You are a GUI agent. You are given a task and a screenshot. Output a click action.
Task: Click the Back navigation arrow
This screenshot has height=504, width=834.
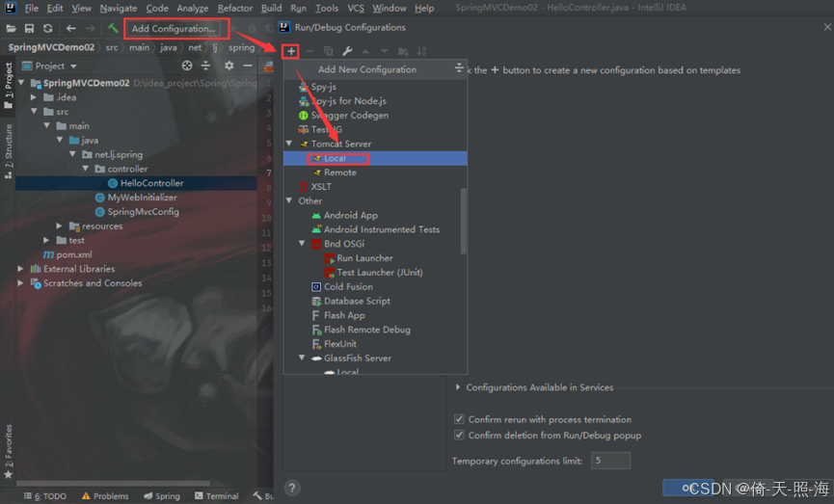(x=70, y=29)
